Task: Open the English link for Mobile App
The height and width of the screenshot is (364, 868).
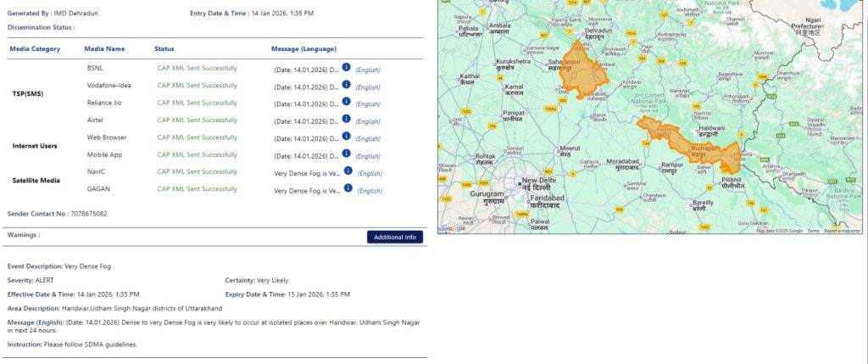Action: pyautogui.click(x=368, y=156)
